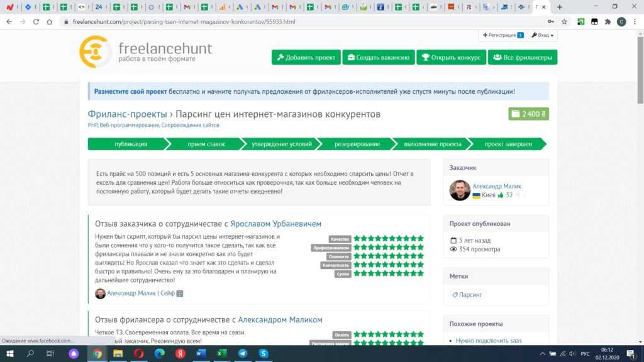Open Ярославом Урбаневичем freelancer profile

point(275,224)
